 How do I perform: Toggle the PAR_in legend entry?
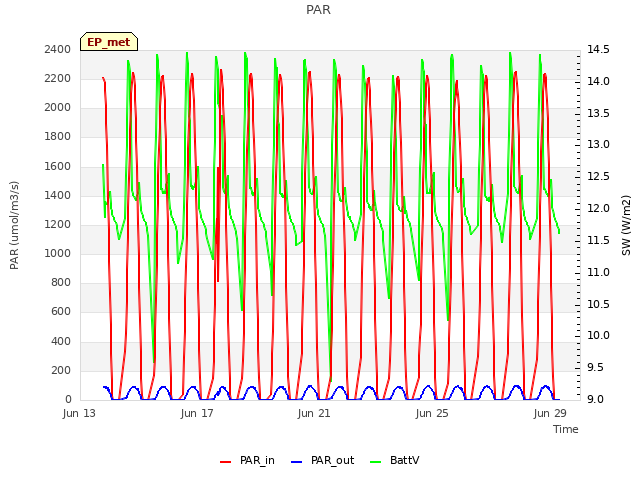pos(247,461)
